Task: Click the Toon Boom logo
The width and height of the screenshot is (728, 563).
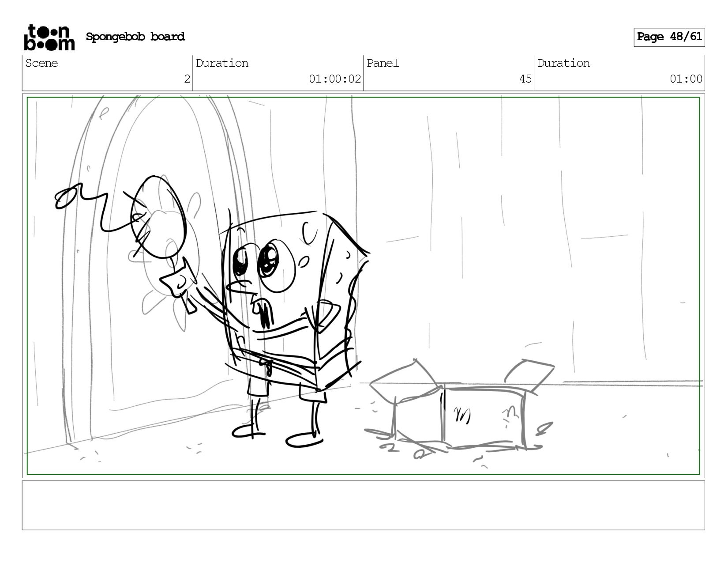Action: point(49,37)
